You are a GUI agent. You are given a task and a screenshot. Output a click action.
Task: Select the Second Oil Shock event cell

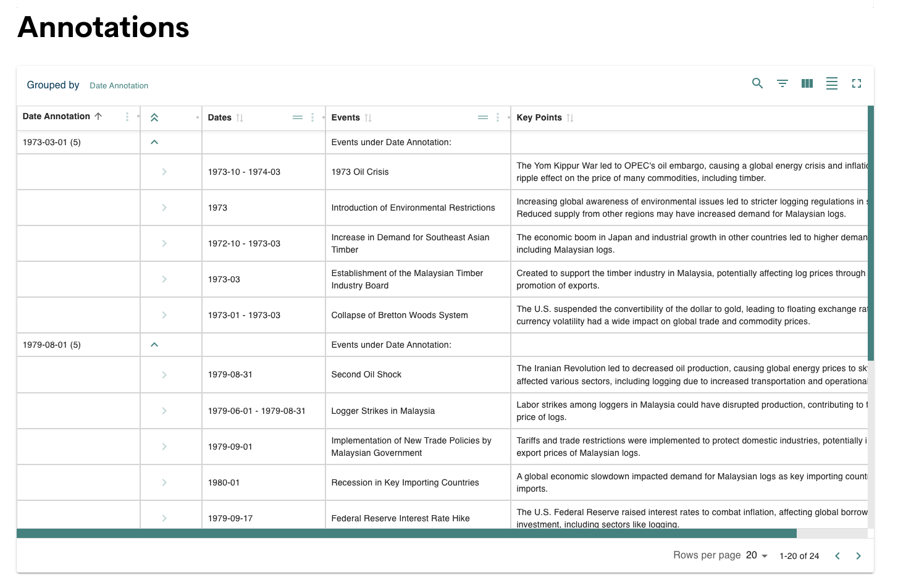click(418, 375)
